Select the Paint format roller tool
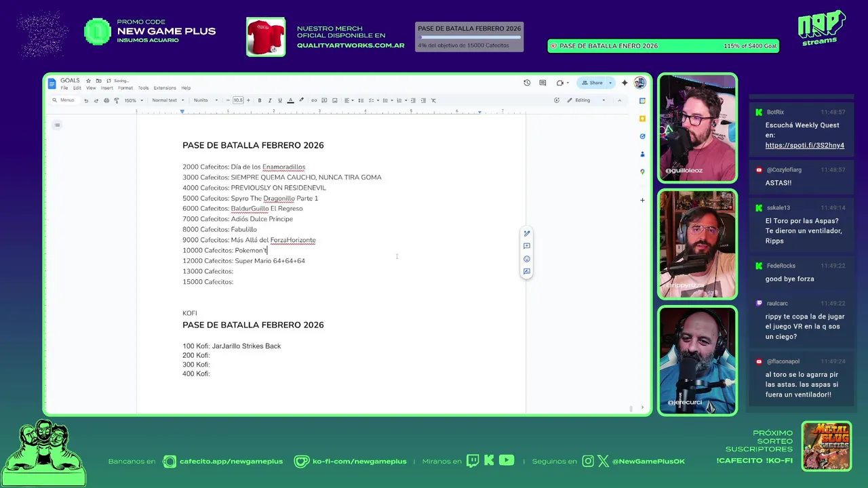This screenshot has height=488, width=868. [117, 100]
